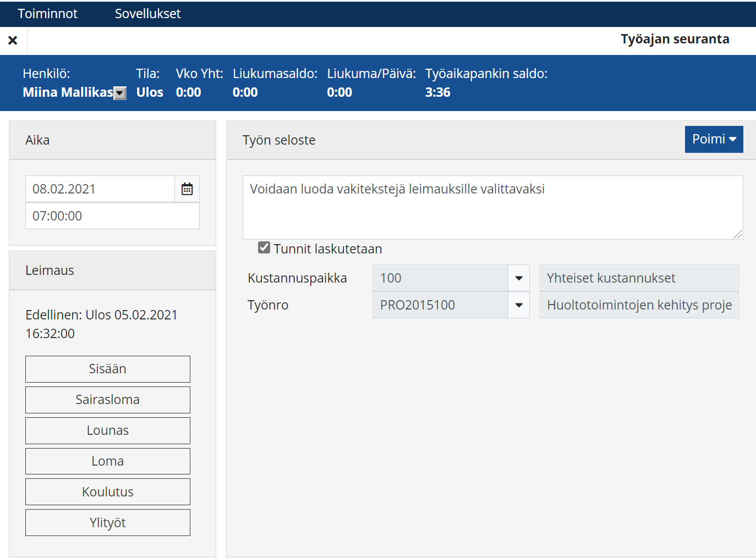Viewport: 756px width, 558px height.
Task: Select the Ylityöt button
Action: (108, 523)
